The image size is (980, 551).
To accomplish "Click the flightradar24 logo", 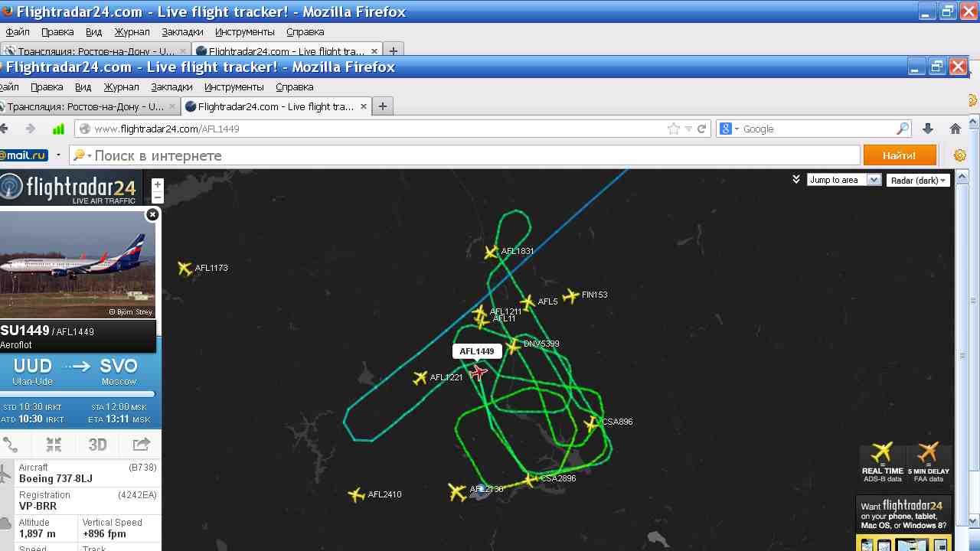I will tap(70, 187).
